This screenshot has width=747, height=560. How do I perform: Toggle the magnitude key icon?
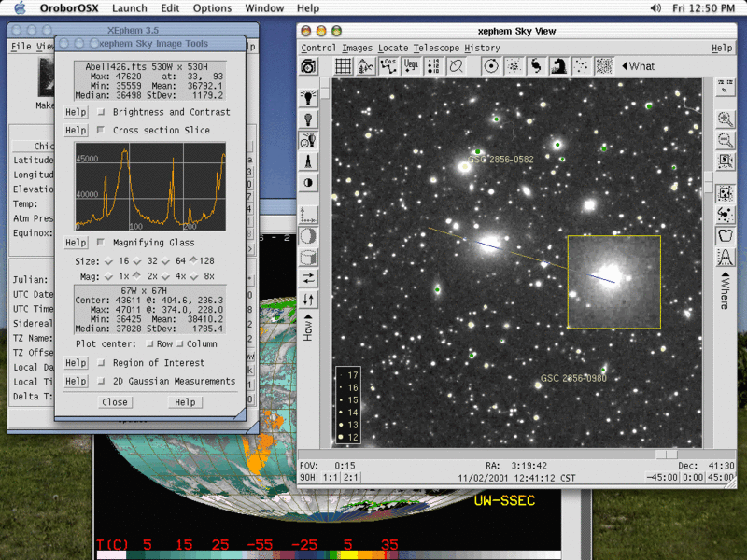[x=433, y=66]
